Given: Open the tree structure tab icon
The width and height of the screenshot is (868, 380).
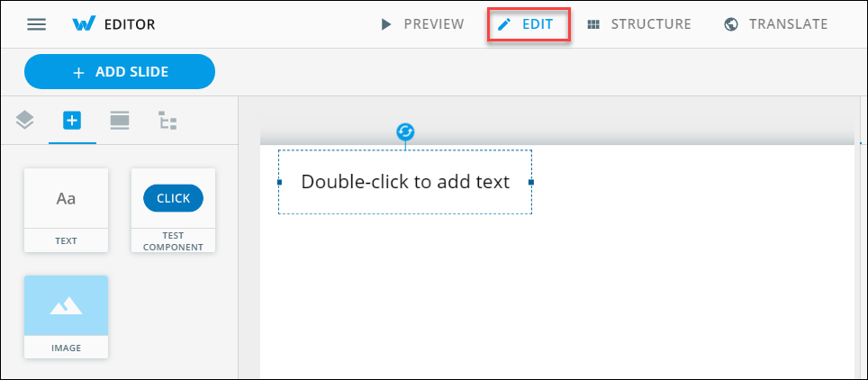Looking at the screenshot, I should pos(167,120).
